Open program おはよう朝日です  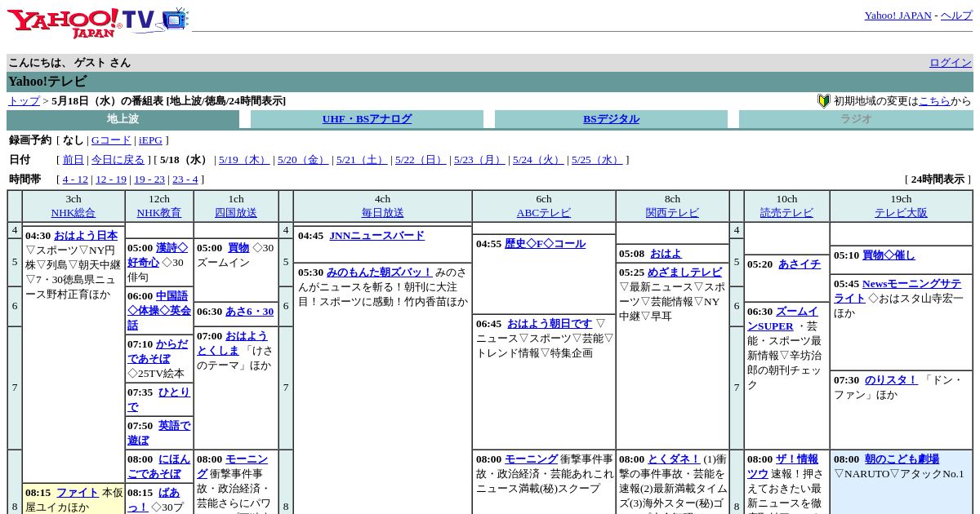click(x=550, y=324)
